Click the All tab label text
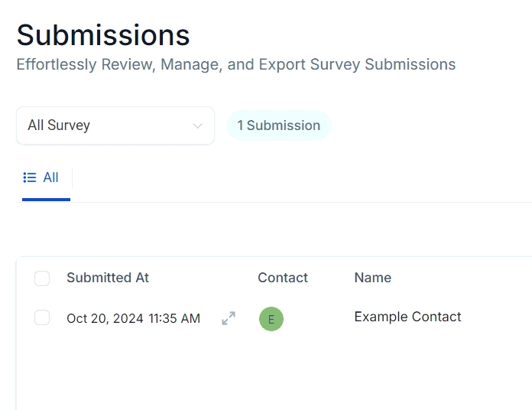This screenshot has width=532, height=410. pyautogui.click(x=50, y=177)
